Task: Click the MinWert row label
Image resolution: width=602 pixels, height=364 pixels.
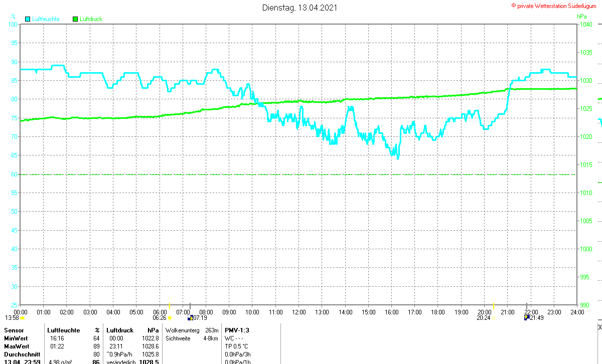Action: coord(16,338)
